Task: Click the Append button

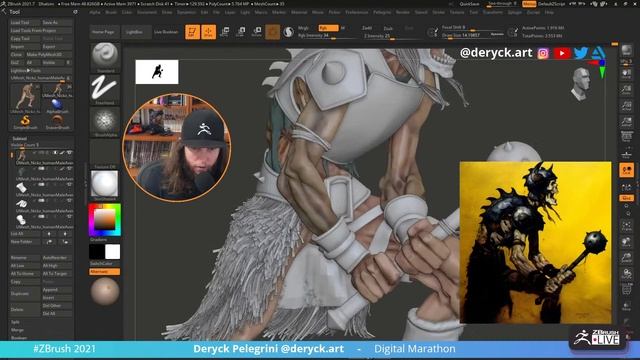Action: pyautogui.click(x=57, y=290)
